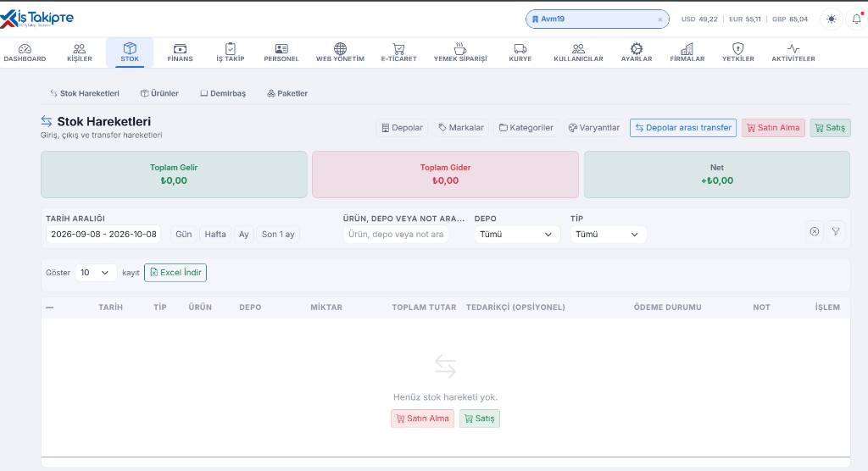Download the list with Excel İndir
Viewport: 868px width, 471px height.
tap(175, 272)
